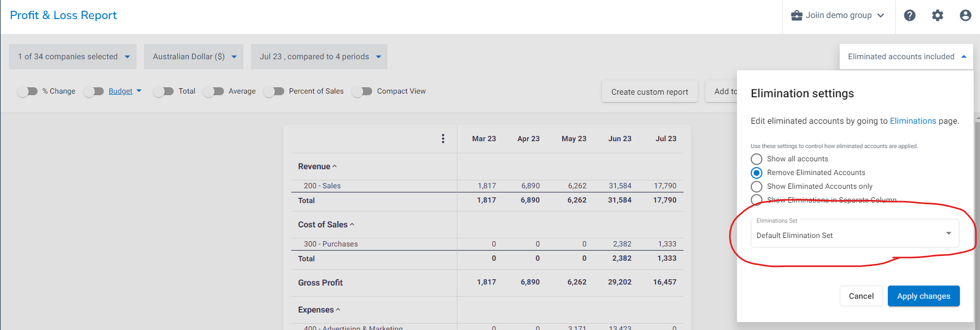Click the briefcase icon beside Joiin demo group
Screen dimensions: 980x330
point(797,15)
